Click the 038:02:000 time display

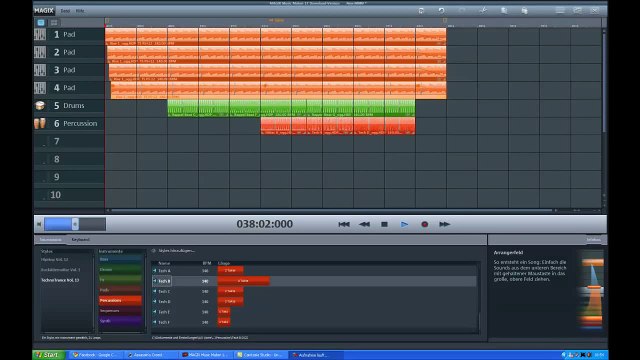click(x=264, y=224)
